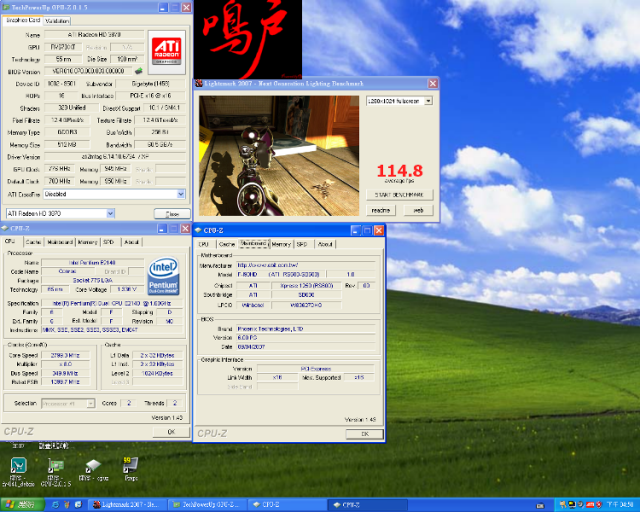Click OK in the CPU-Z processor window
The height and width of the screenshot is (512, 640).
click(x=171, y=432)
